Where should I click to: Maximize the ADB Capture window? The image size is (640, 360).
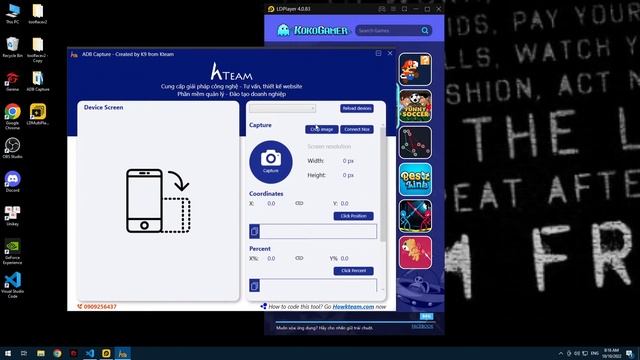378,53
